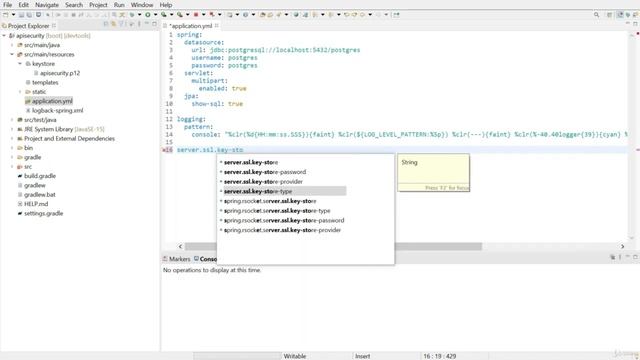Image resolution: width=640 pixels, height=360 pixels.
Task: Select settings.gradle file
Action: [44, 213]
